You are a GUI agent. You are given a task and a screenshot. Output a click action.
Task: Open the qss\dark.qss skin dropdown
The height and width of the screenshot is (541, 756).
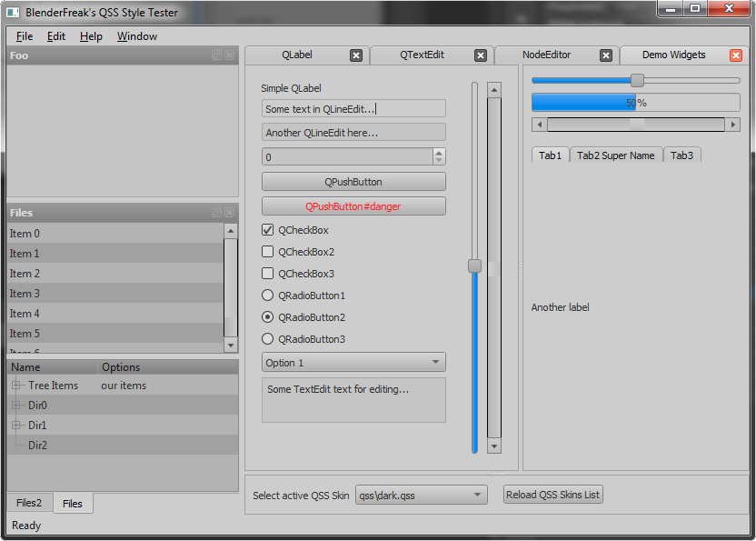pyautogui.click(x=422, y=495)
